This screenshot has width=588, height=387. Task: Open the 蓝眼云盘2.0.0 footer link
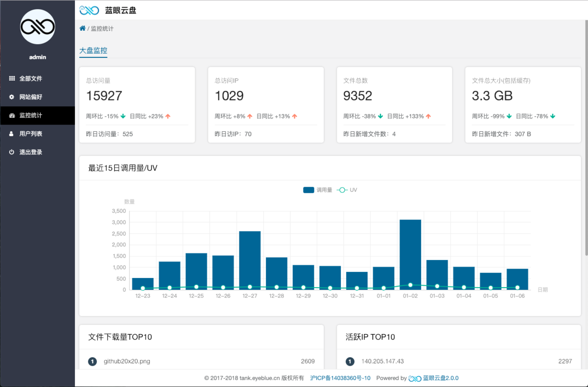pos(441,378)
